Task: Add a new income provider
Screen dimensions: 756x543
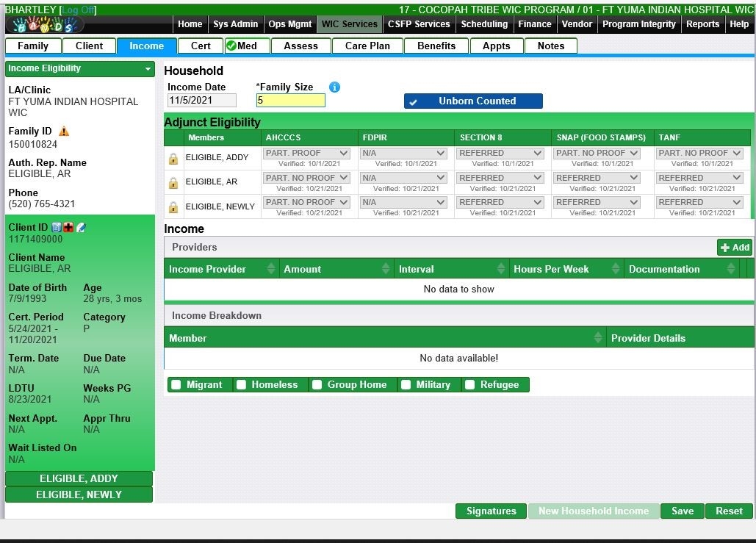Action: coord(735,248)
